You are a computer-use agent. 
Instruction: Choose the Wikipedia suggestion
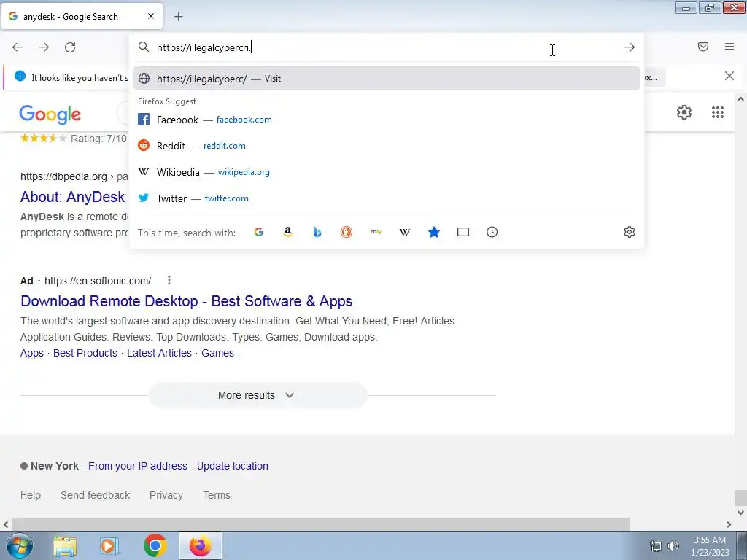click(387, 172)
